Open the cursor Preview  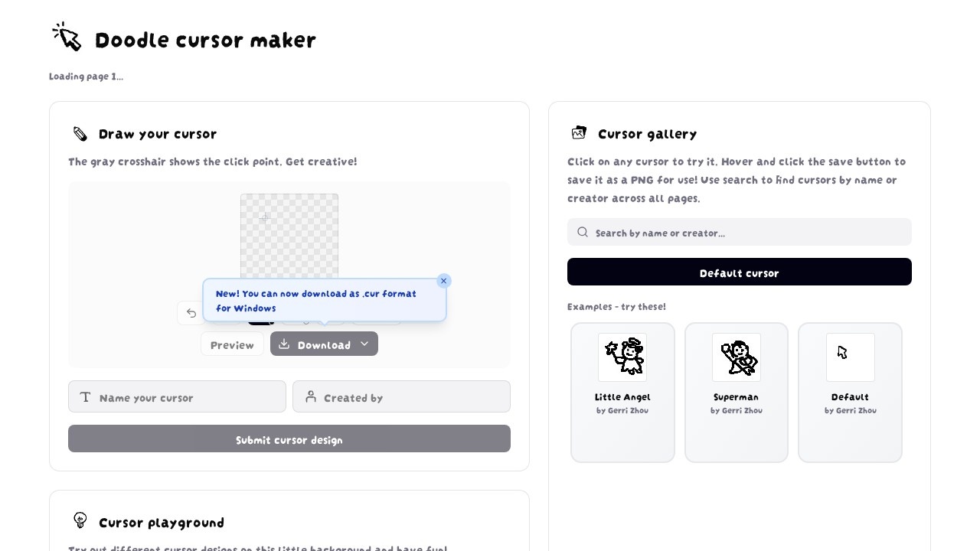coord(232,344)
